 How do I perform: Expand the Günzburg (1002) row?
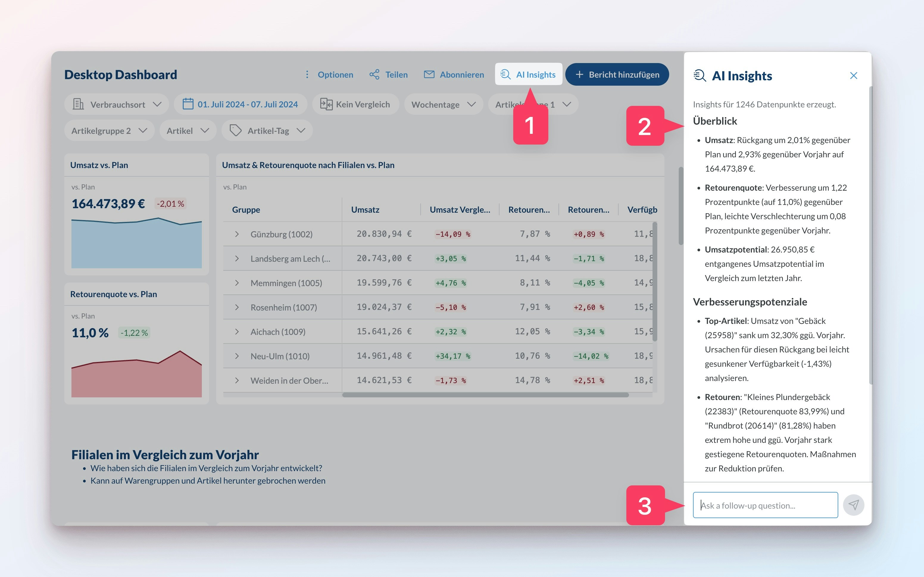point(237,234)
